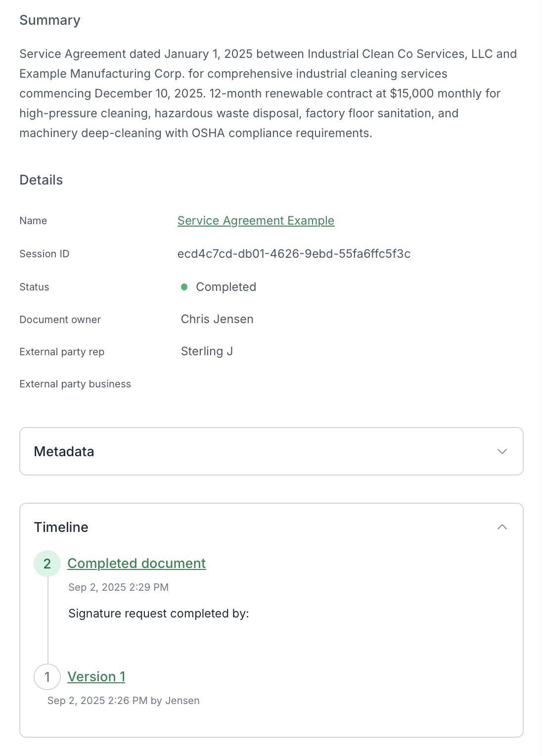Image resolution: width=542 pixels, height=756 pixels.
Task: Click the Completed status label
Action: 226,287
